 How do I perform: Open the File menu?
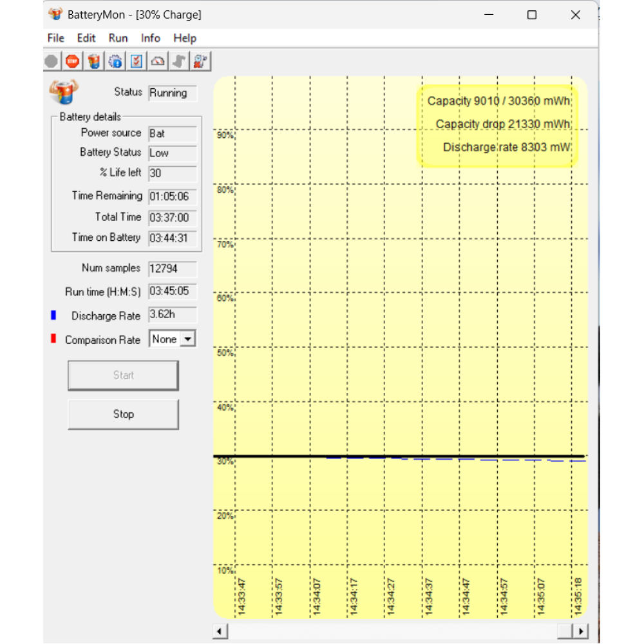pos(56,38)
